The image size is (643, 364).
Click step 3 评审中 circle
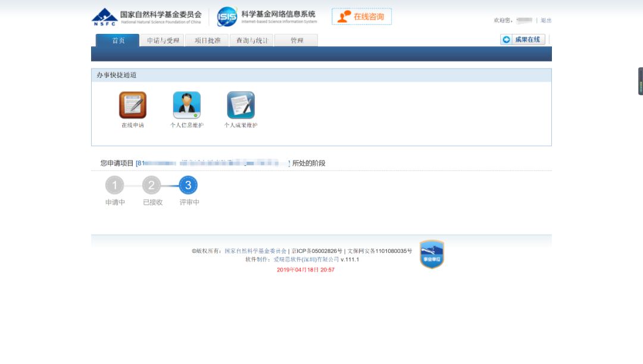[188, 186]
